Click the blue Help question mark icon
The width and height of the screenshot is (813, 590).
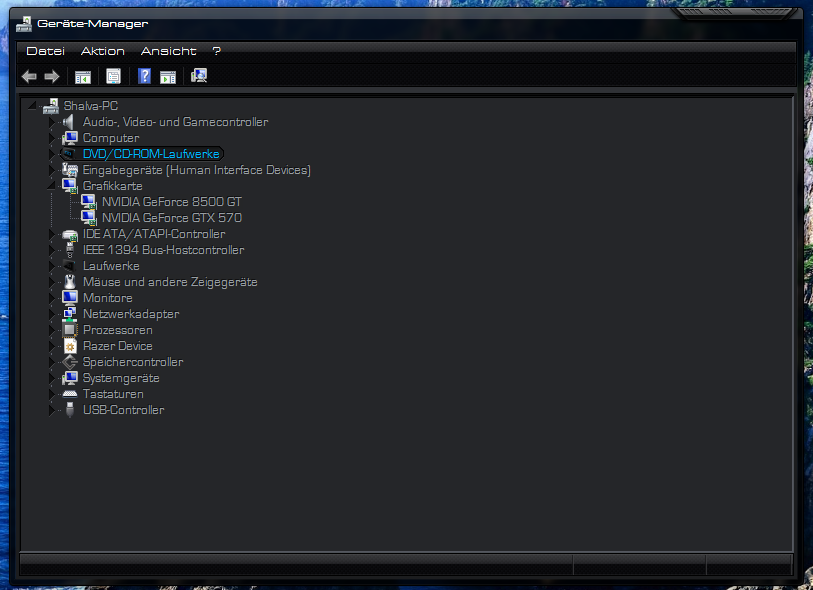tap(145, 76)
